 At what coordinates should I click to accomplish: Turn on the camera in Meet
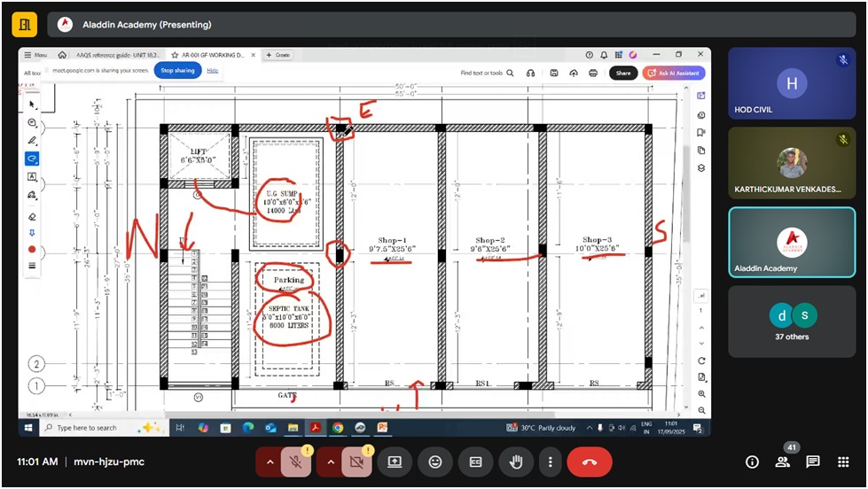click(x=357, y=462)
